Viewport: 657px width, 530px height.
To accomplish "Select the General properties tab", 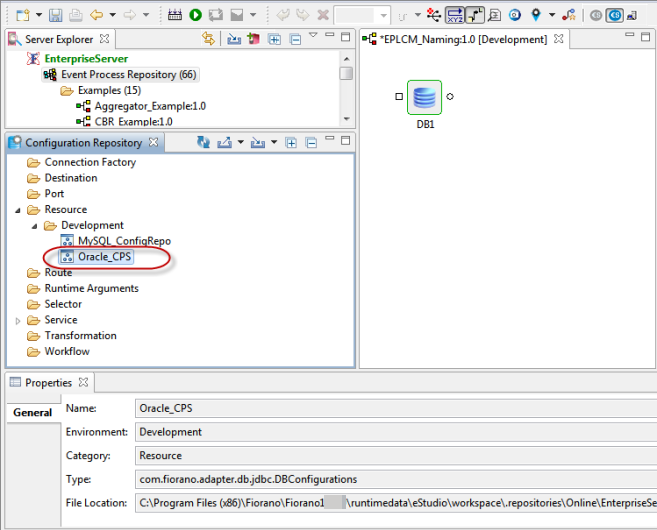I will (x=32, y=413).
